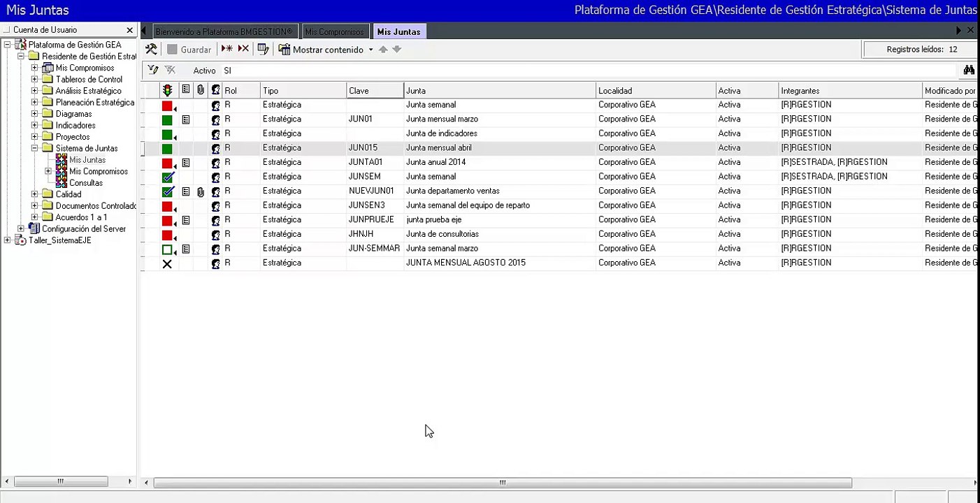
Task: Click the Taller_SistemaEJE tree icon
Action: (x=20, y=240)
